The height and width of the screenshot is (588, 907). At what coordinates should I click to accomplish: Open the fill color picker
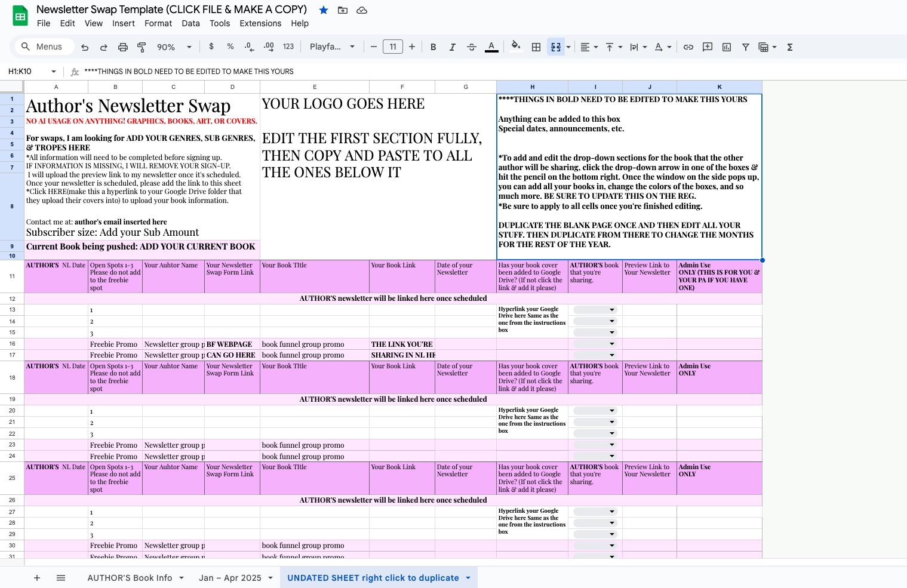tap(516, 47)
